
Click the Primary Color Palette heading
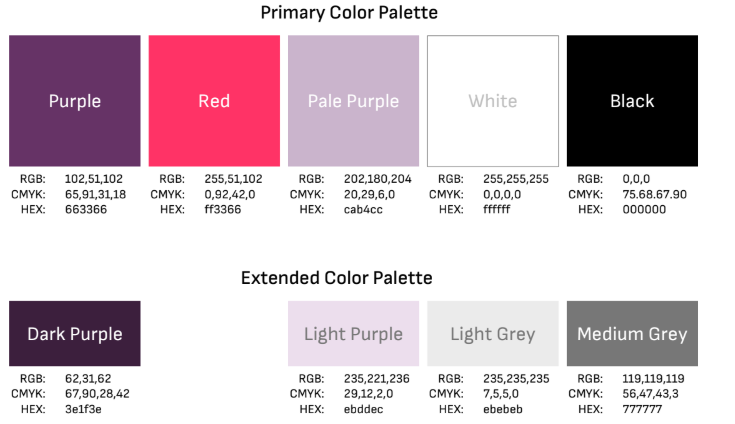(x=349, y=13)
